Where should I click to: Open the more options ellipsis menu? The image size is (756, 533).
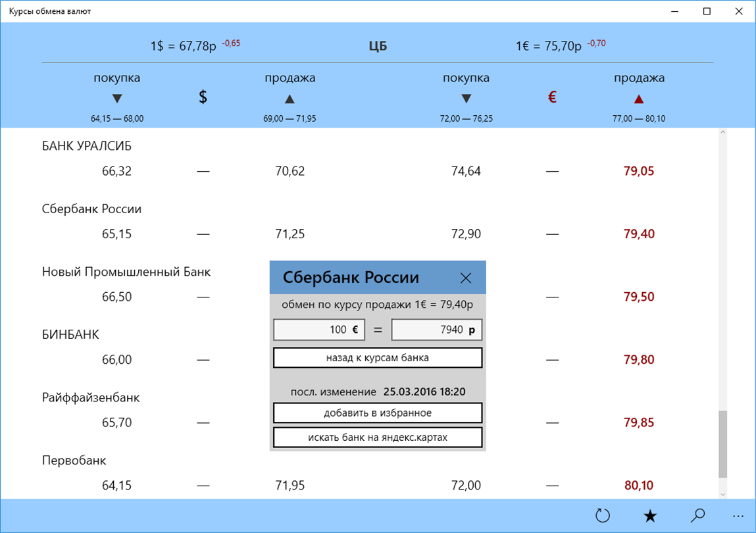pyautogui.click(x=738, y=516)
